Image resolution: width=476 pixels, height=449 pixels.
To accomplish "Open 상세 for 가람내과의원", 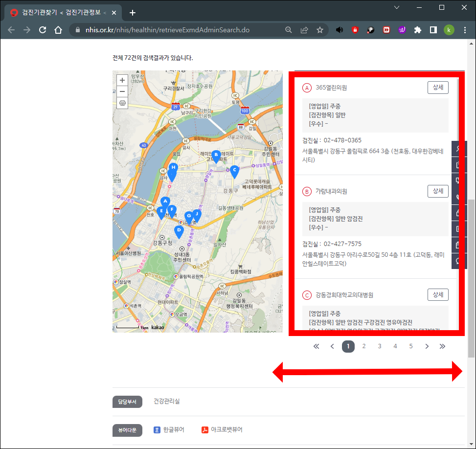I will pos(438,191).
